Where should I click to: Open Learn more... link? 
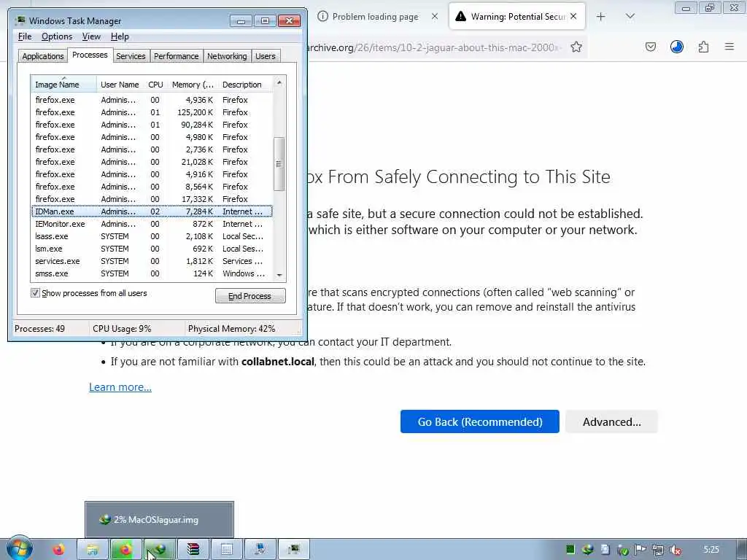tap(120, 387)
